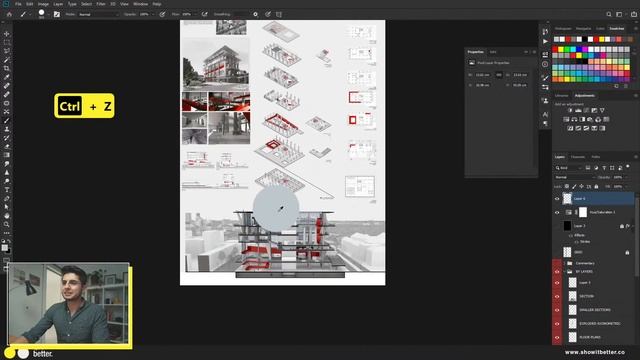Open the Window menu

[140, 4]
